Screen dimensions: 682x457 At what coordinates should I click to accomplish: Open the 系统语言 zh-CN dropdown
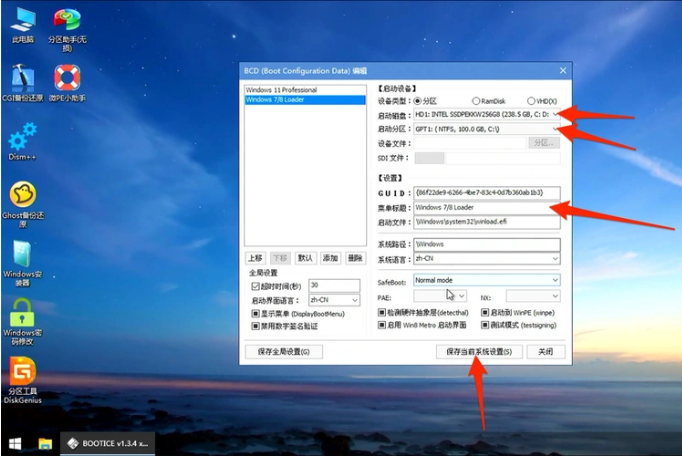point(487,258)
